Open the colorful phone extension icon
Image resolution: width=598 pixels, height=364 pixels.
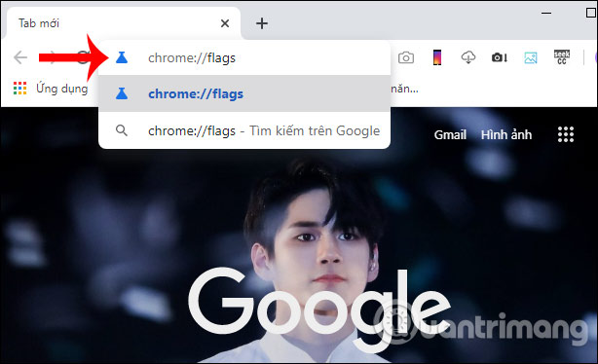coord(437,57)
